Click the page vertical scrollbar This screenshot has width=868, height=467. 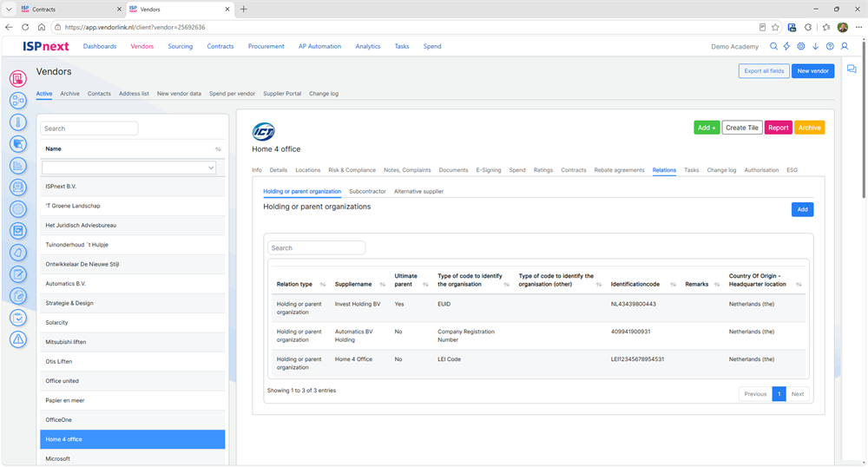click(x=864, y=119)
